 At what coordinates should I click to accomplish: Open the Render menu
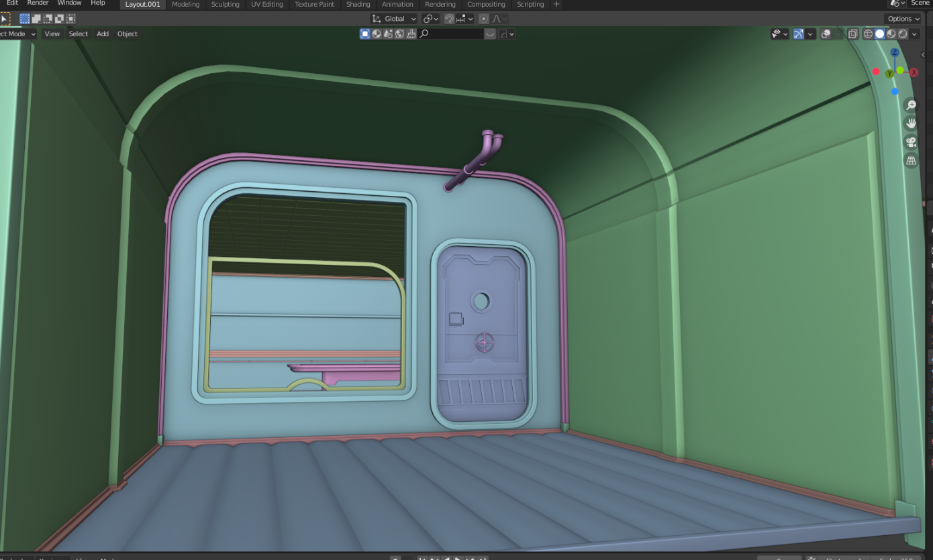coord(38,3)
